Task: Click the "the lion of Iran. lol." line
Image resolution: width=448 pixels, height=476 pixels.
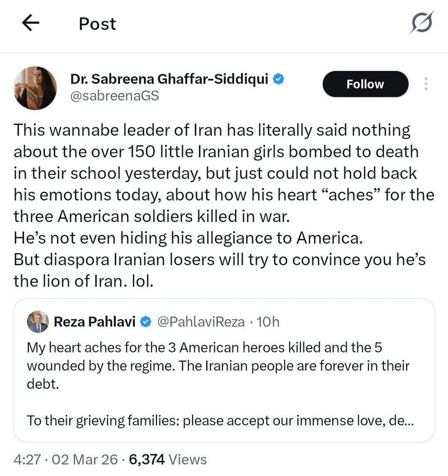Action: click(84, 281)
